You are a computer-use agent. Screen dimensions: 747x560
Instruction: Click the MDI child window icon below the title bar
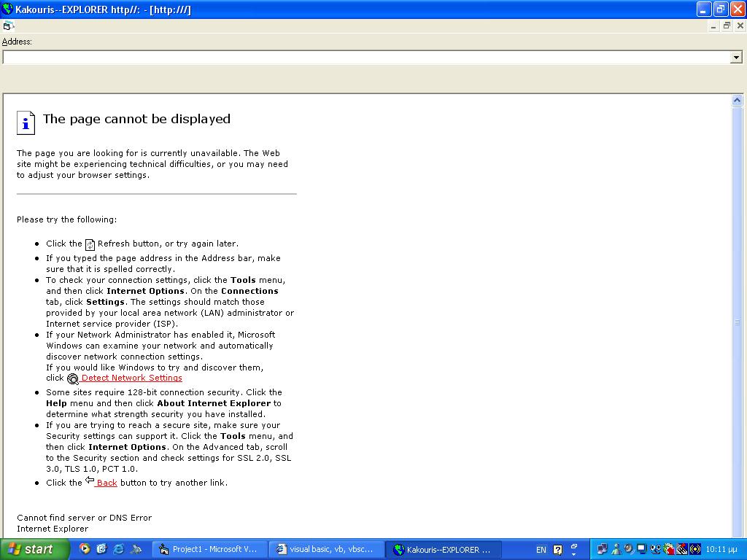8,26
